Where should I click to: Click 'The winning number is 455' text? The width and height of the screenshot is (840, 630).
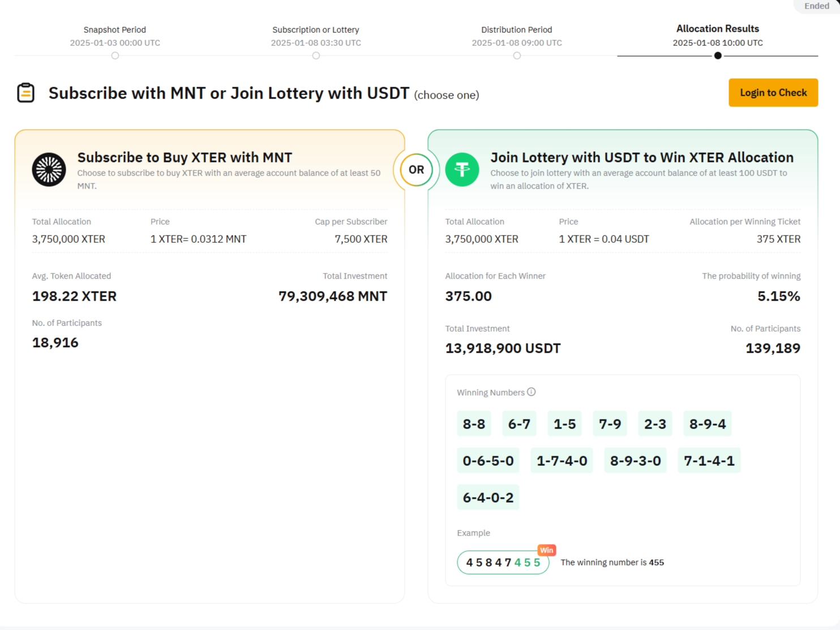pyautogui.click(x=612, y=562)
